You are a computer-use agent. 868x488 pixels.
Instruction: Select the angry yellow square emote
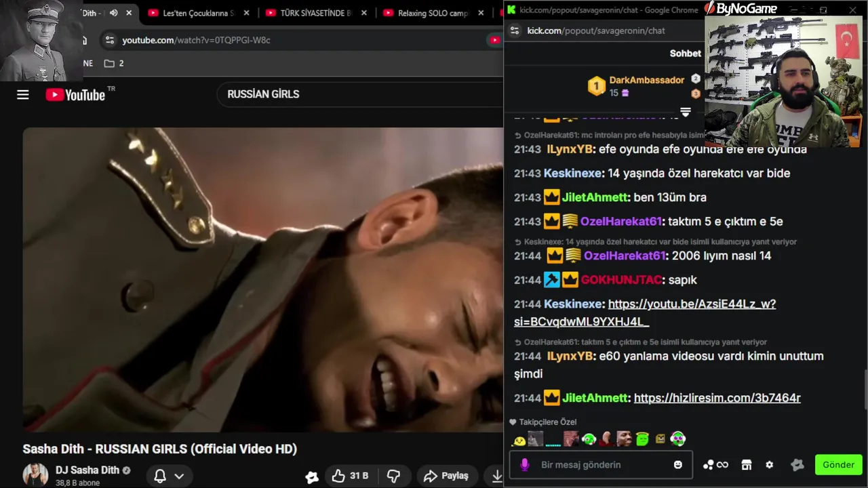pyautogui.click(x=660, y=439)
